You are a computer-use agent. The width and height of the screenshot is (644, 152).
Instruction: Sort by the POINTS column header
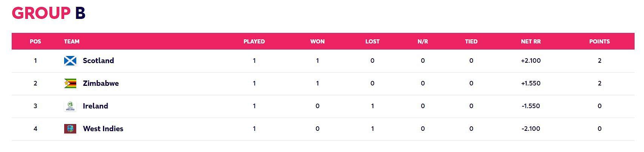tap(599, 42)
